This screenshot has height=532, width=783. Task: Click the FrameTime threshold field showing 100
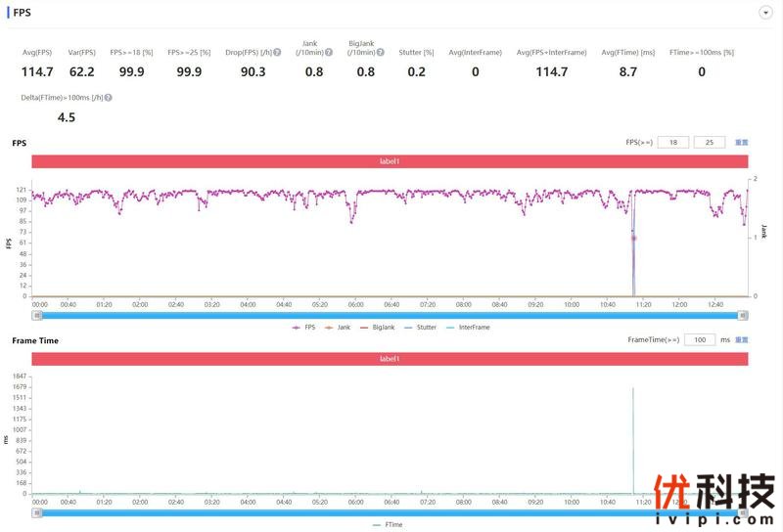pyautogui.click(x=699, y=339)
